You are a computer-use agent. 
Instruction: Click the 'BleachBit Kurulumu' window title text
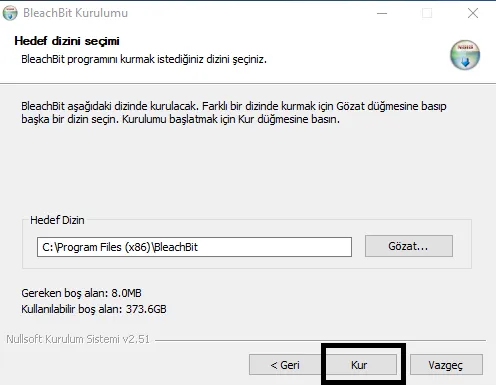click(75, 13)
